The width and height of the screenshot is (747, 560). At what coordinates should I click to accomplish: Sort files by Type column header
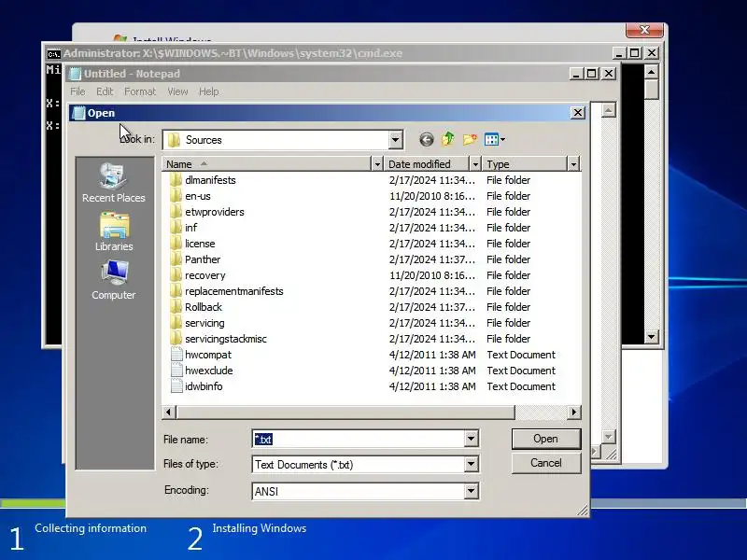[525, 164]
